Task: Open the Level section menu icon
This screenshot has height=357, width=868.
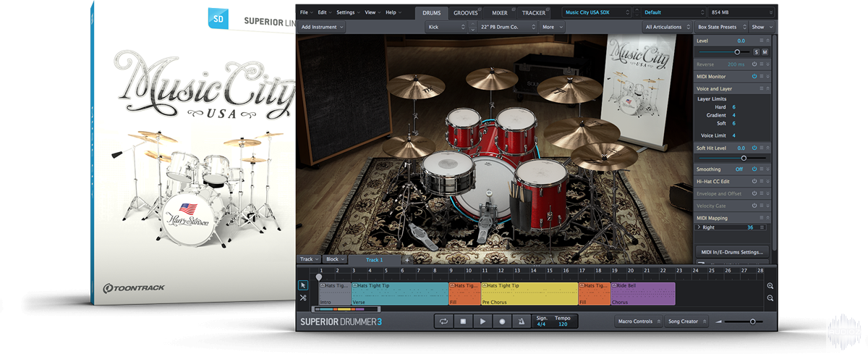Action: pos(760,41)
